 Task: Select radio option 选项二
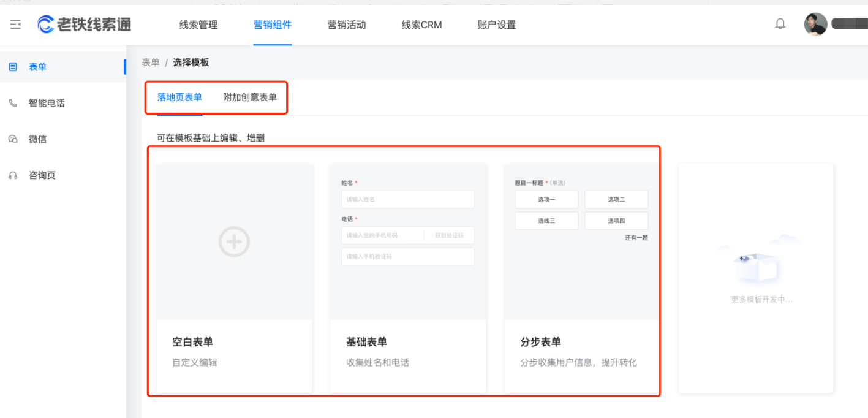pyautogui.click(x=616, y=199)
